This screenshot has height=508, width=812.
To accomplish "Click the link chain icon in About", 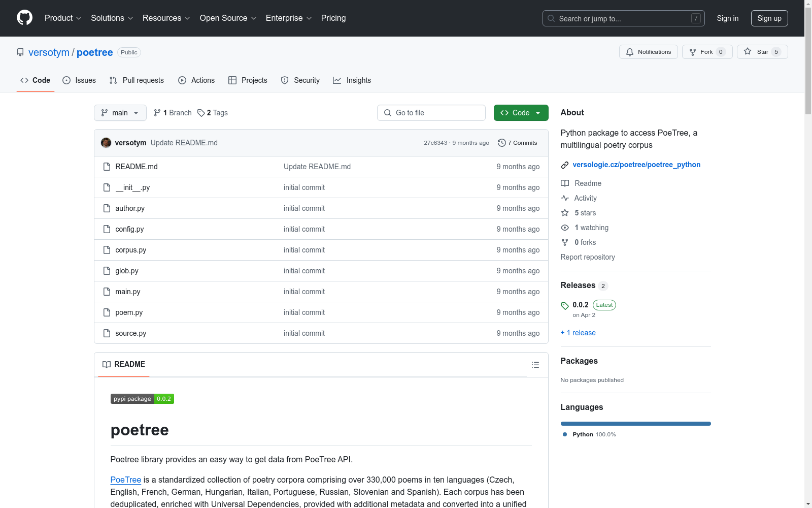I will [x=565, y=165].
